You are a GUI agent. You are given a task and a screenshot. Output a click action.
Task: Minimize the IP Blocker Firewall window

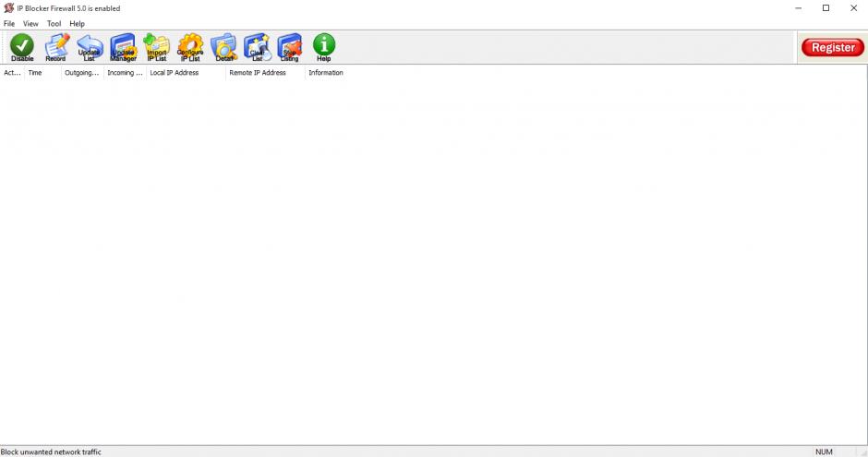tap(798, 8)
